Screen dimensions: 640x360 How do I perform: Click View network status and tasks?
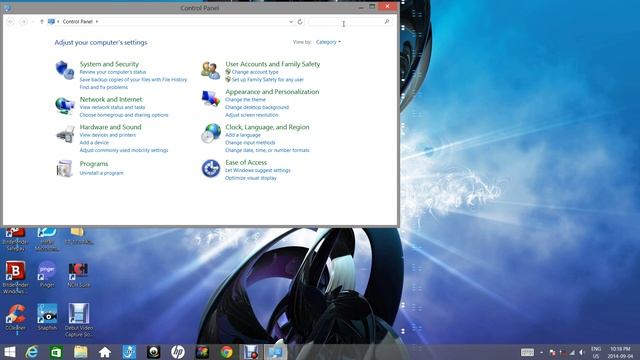tap(112, 107)
